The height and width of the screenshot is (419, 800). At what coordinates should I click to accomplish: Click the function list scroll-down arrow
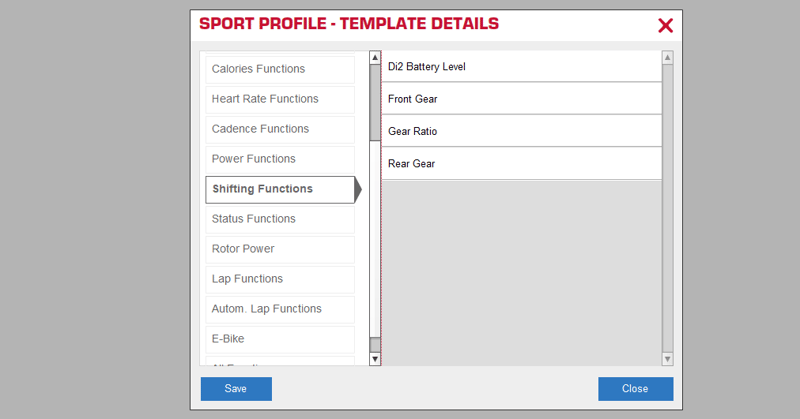(x=667, y=358)
